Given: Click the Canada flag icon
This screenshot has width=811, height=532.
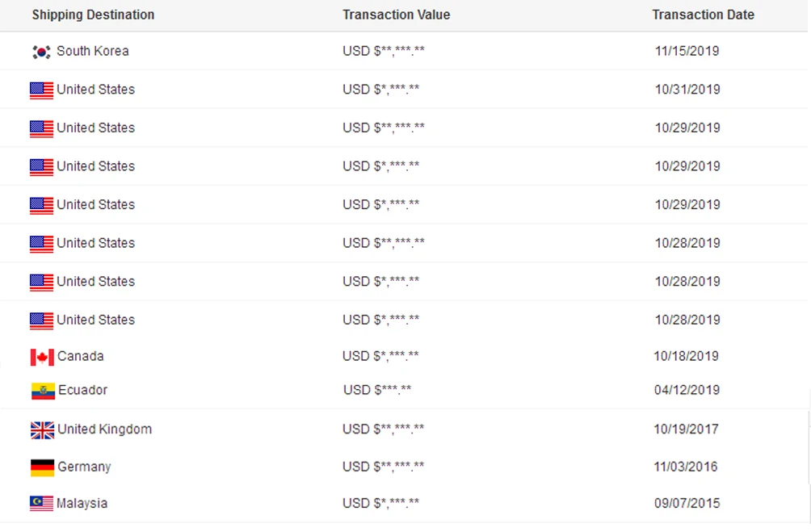Looking at the screenshot, I should [42, 357].
